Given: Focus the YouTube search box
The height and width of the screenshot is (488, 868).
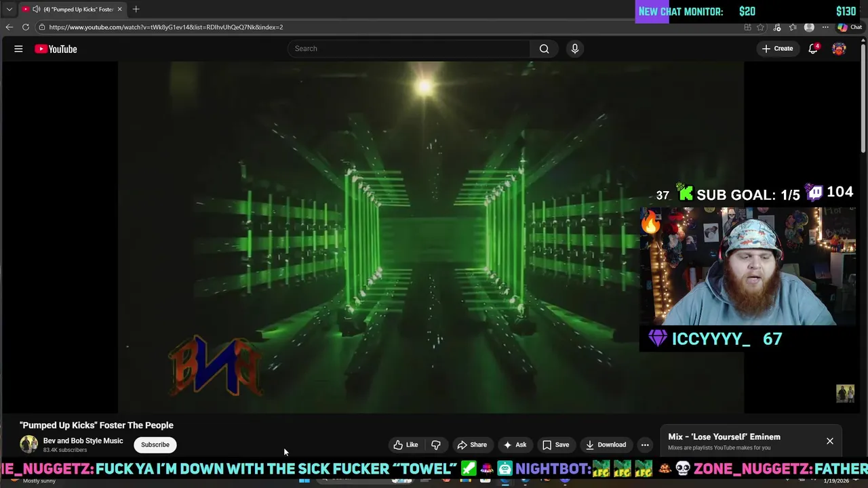Looking at the screenshot, I should pyautogui.click(x=409, y=49).
